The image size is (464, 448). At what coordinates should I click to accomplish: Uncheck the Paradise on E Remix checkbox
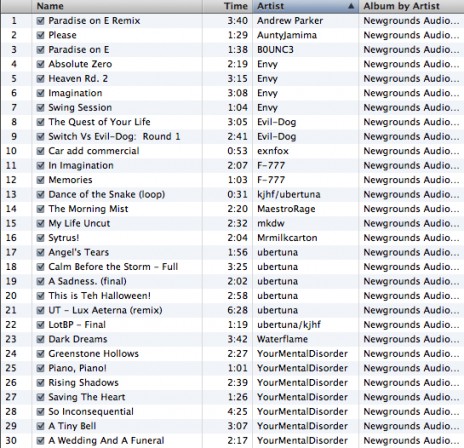[40, 21]
